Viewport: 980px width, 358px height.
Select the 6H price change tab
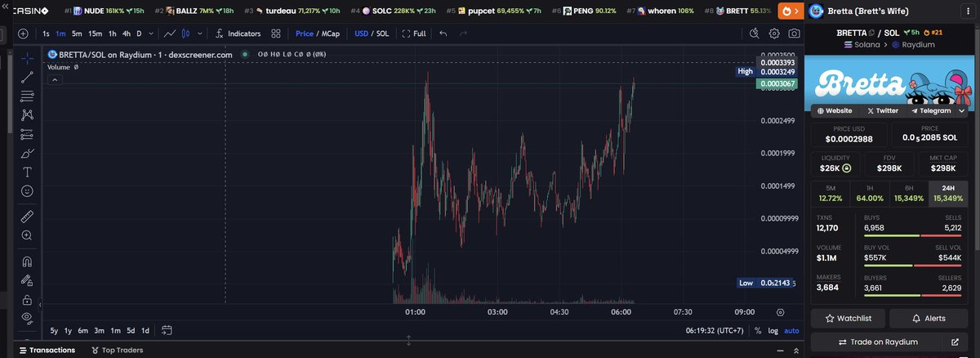tap(909, 193)
